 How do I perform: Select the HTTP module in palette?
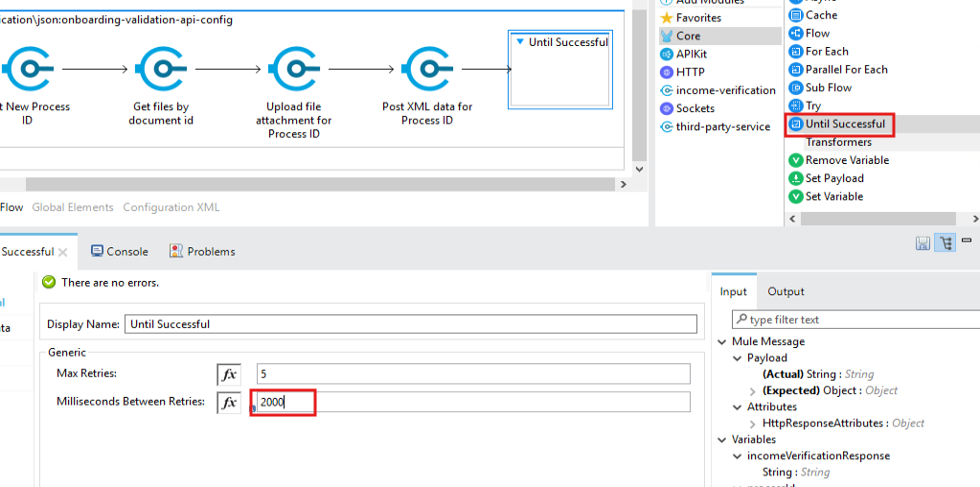coord(690,72)
